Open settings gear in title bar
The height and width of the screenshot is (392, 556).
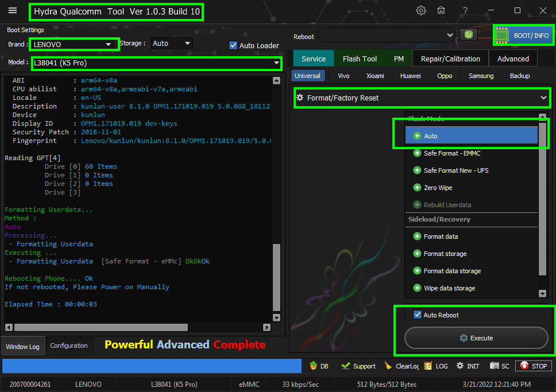click(x=421, y=10)
